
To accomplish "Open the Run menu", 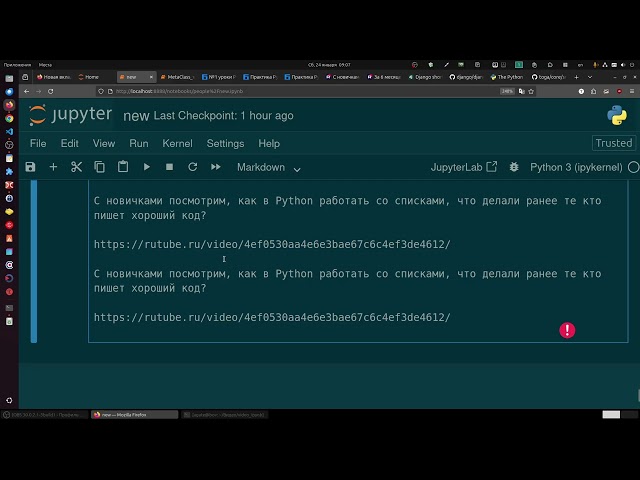I will [x=139, y=143].
